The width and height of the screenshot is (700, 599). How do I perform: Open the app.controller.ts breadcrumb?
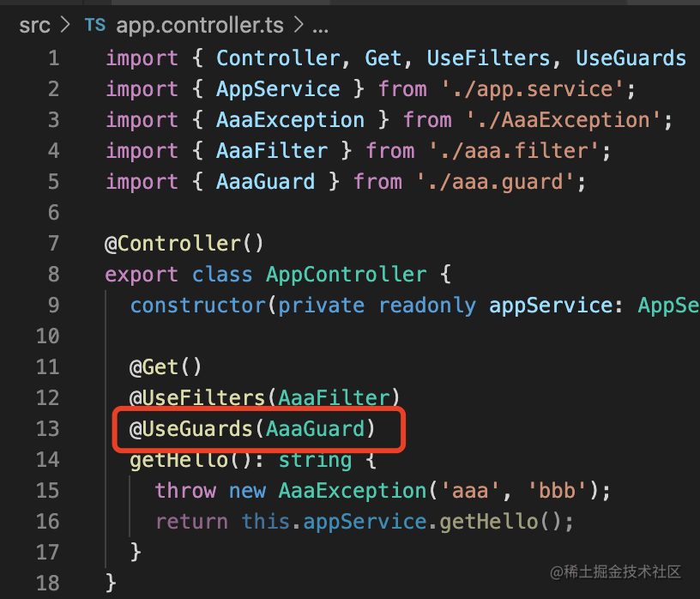199,26
